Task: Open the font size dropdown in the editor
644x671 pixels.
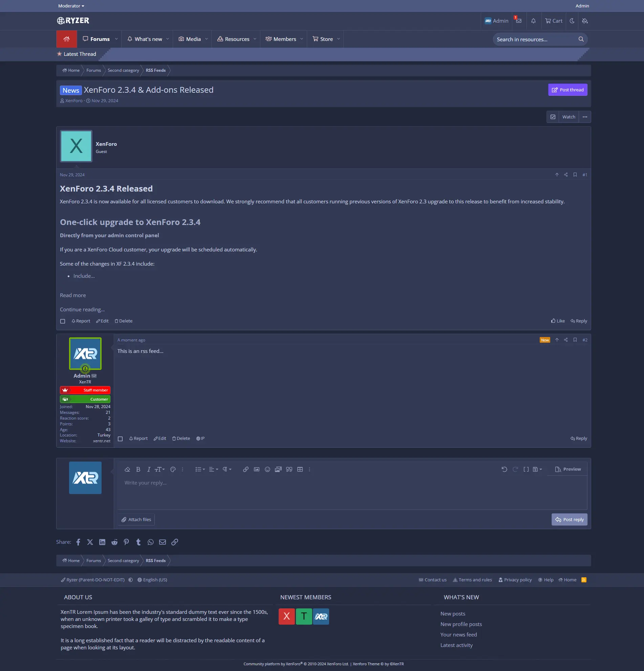Action: (159, 469)
